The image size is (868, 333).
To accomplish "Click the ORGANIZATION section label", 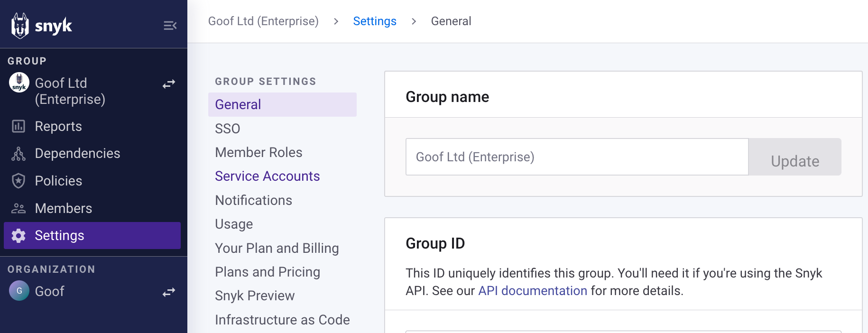I will coord(51,269).
